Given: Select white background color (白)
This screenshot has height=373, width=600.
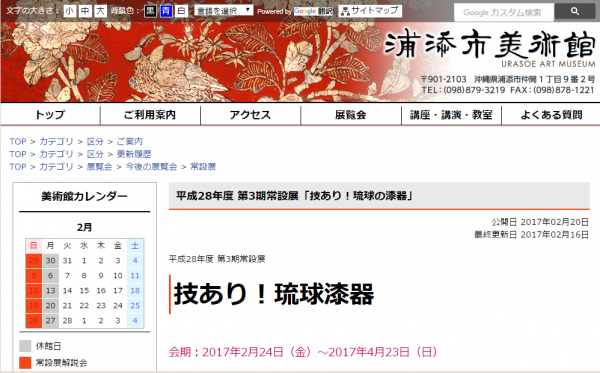Looking at the screenshot, I should (x=181, y=11).
